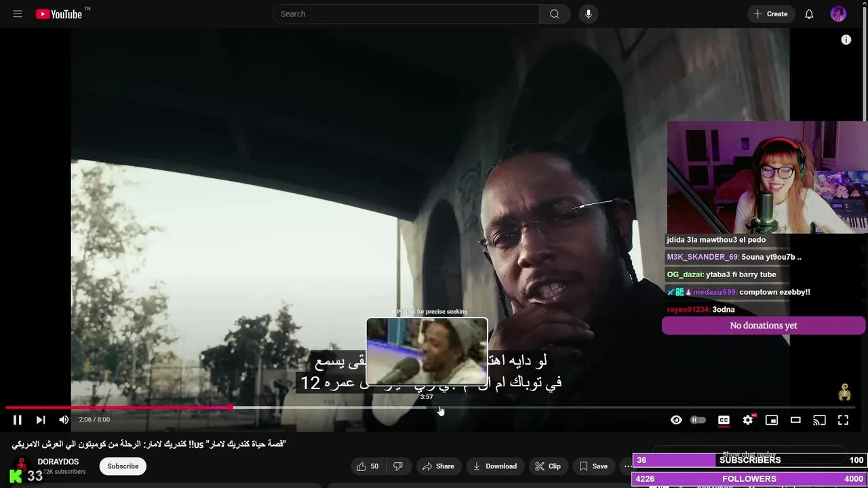Share this video
Image resolution: width=868 pixels, height=488 pixels.
[438, 466]
